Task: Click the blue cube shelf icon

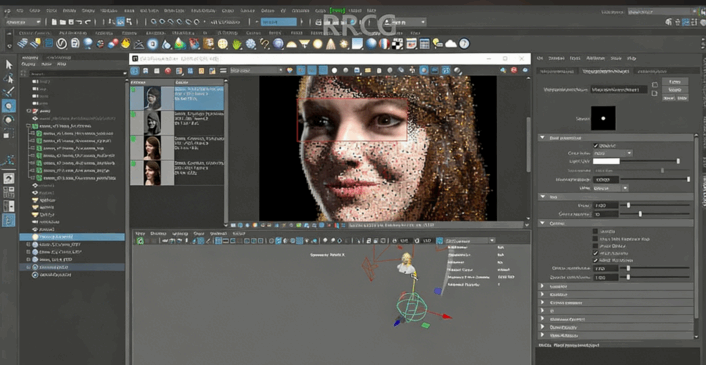Action: click(x=49, y=43)
